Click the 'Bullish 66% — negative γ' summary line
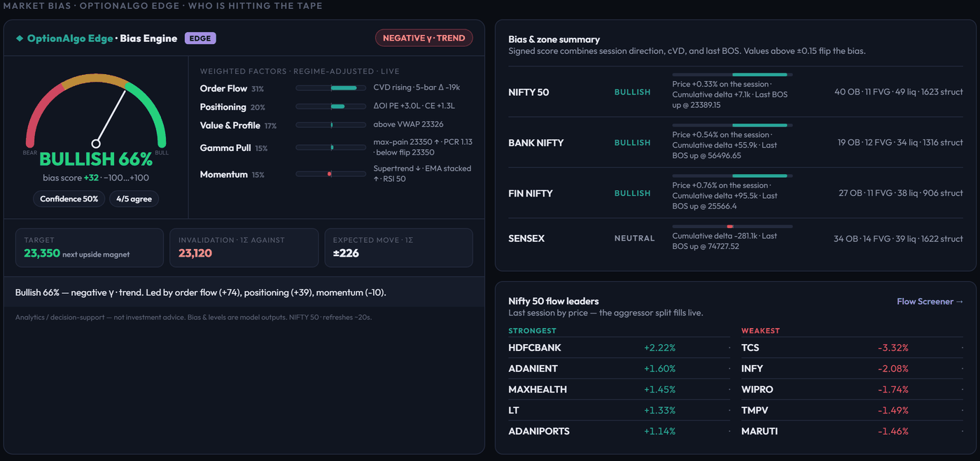This screenshot has height=461, width=980. pyautogui.click(x=201, y=292)
